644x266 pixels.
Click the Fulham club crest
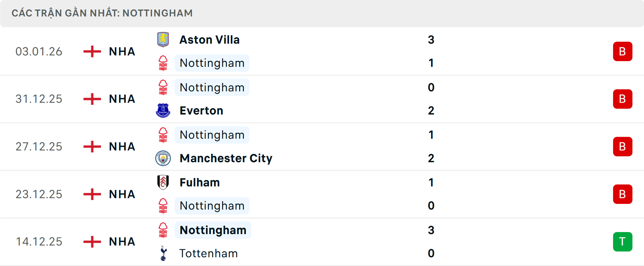[x=163, y=182]
